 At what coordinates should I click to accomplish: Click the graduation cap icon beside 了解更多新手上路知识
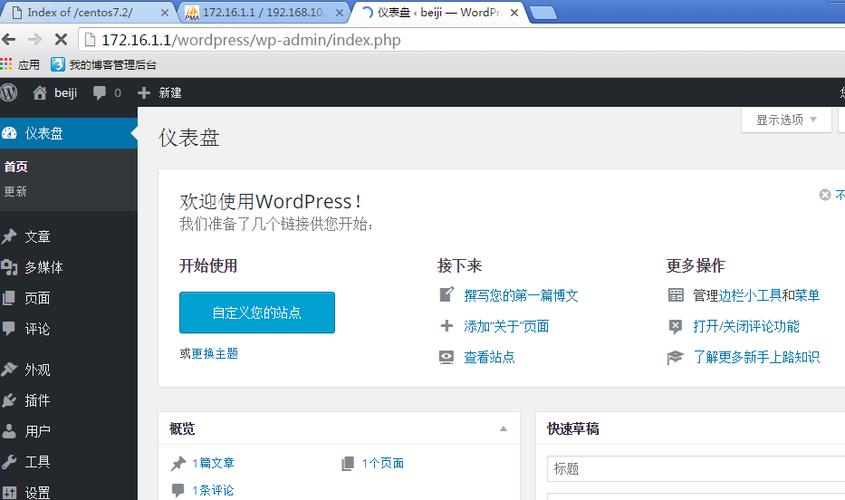coord(675,357)
